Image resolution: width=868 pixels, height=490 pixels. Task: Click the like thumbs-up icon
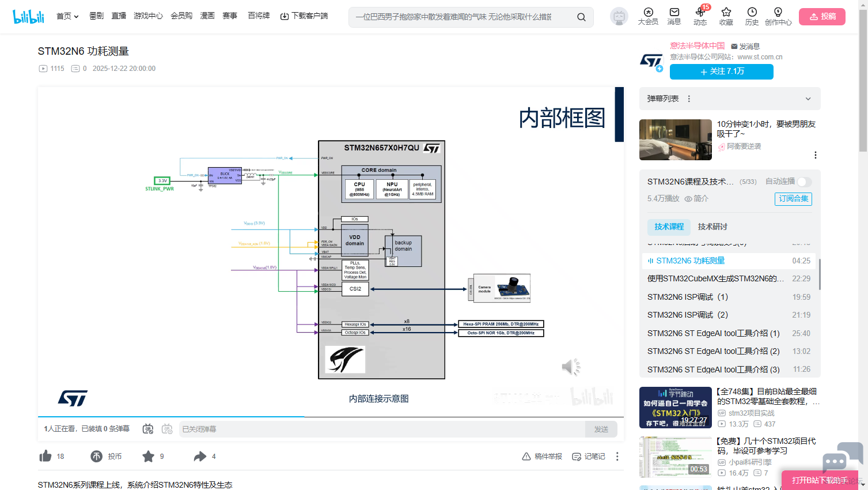click(x=46, y=456)
